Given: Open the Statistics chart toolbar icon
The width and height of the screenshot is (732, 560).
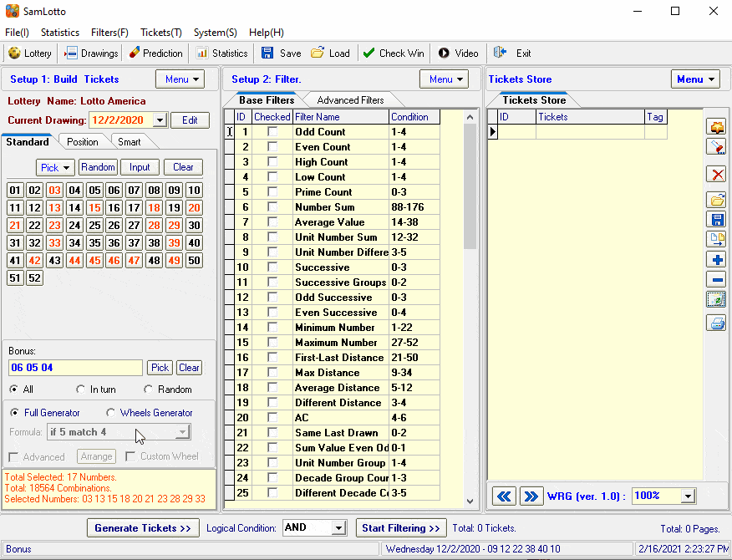Looking at the screenshot, I should (x=202, y=53).
